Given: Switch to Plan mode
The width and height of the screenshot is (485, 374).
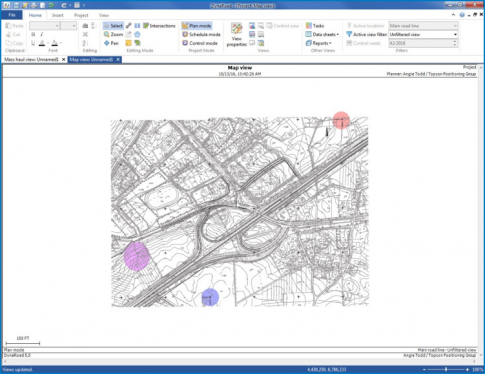Looking at the screenshot, I should pos(197,26).
